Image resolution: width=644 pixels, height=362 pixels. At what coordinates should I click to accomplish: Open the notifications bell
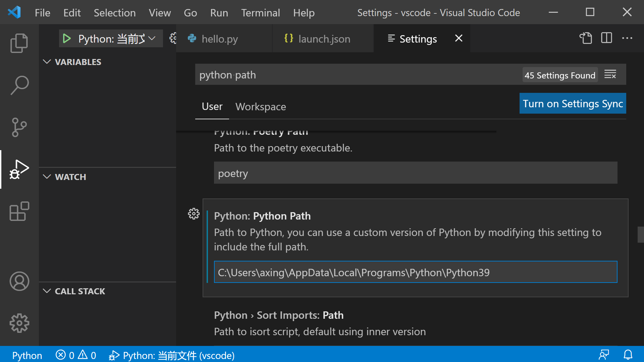[x=628, y=355]
